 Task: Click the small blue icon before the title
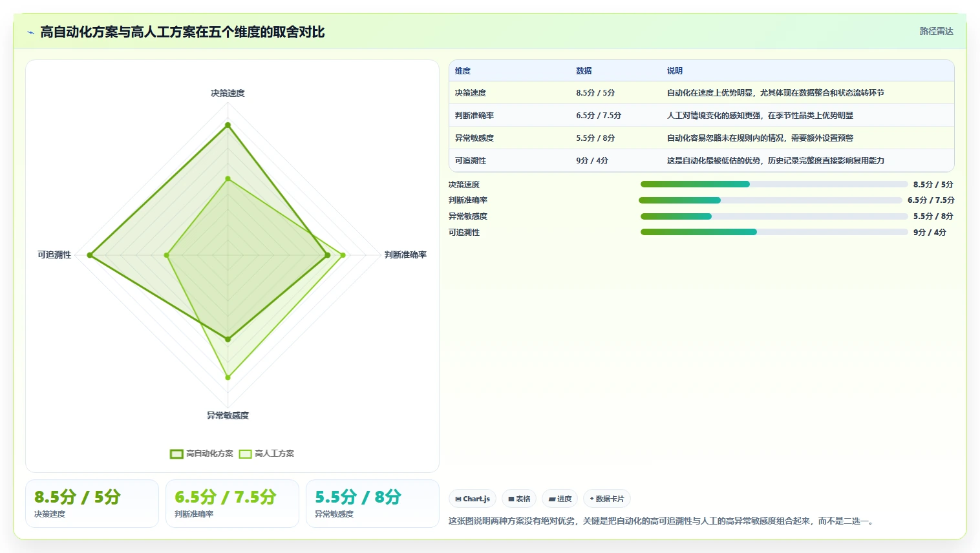point(30,32)
